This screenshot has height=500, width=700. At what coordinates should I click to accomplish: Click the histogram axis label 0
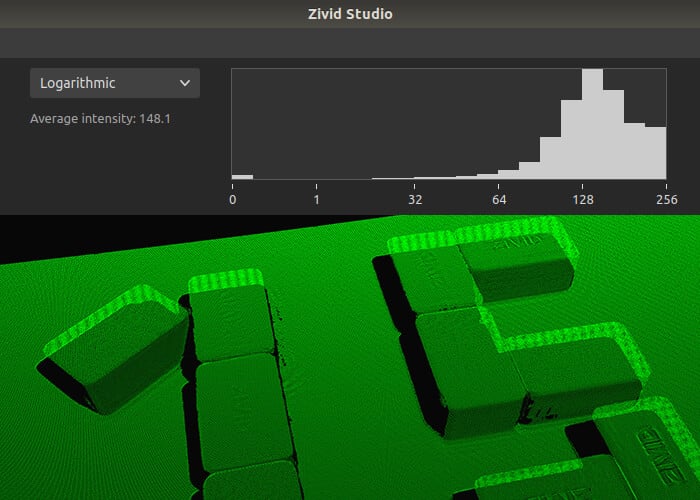tap(233, 200)
